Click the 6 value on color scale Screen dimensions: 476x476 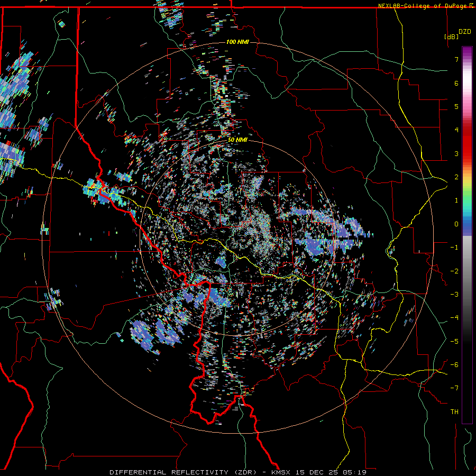(x=456, y=83)
